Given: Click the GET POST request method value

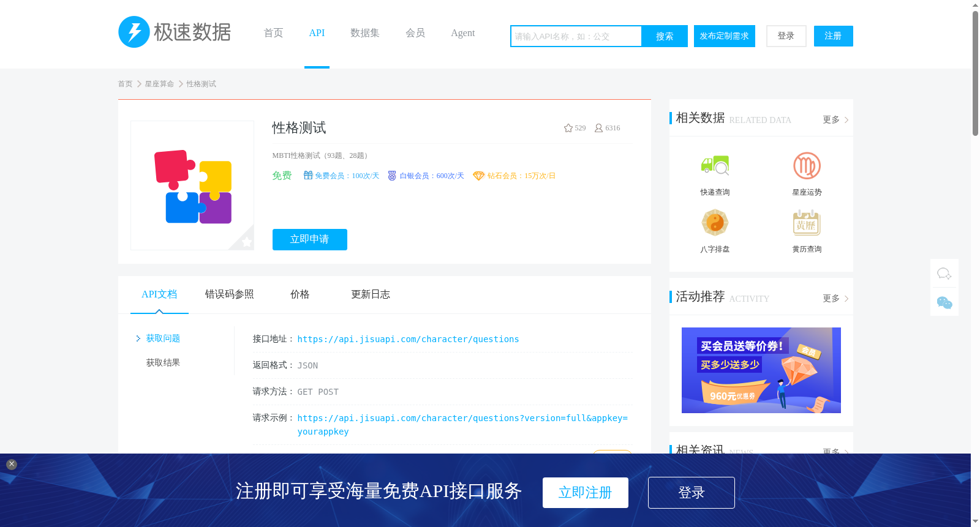Looking at the screenshot, I should pos(318,392).
